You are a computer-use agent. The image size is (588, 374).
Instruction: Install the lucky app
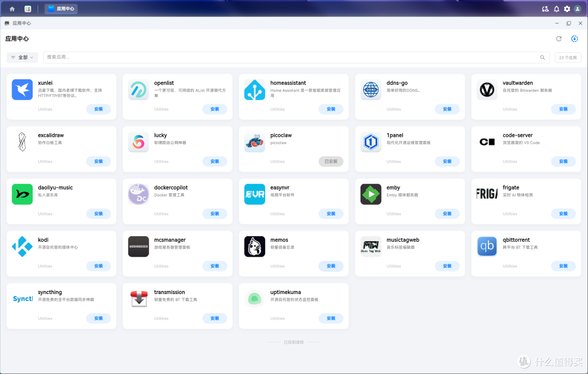pyautogui.click(x=215, y=161)
